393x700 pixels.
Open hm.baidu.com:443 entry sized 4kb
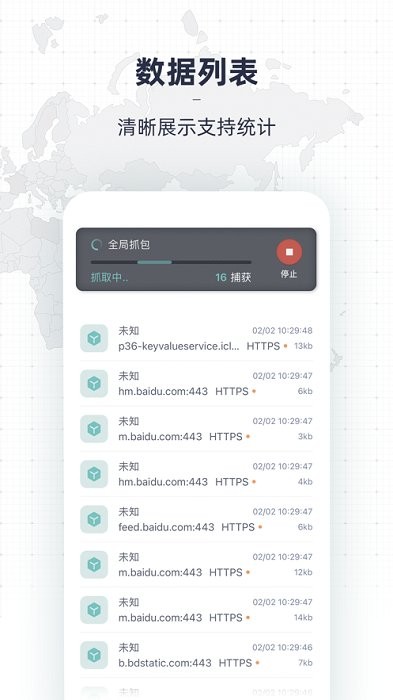point(163,482)
